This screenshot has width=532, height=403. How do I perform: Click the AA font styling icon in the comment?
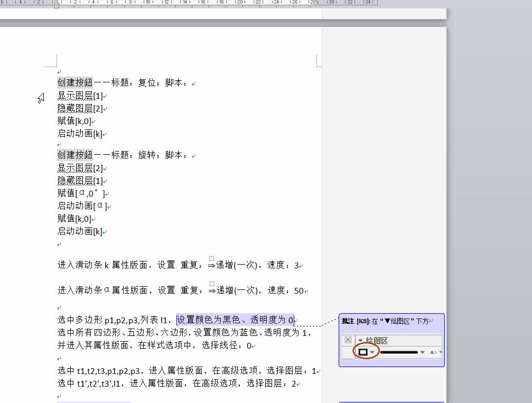(x=433, y=352)
